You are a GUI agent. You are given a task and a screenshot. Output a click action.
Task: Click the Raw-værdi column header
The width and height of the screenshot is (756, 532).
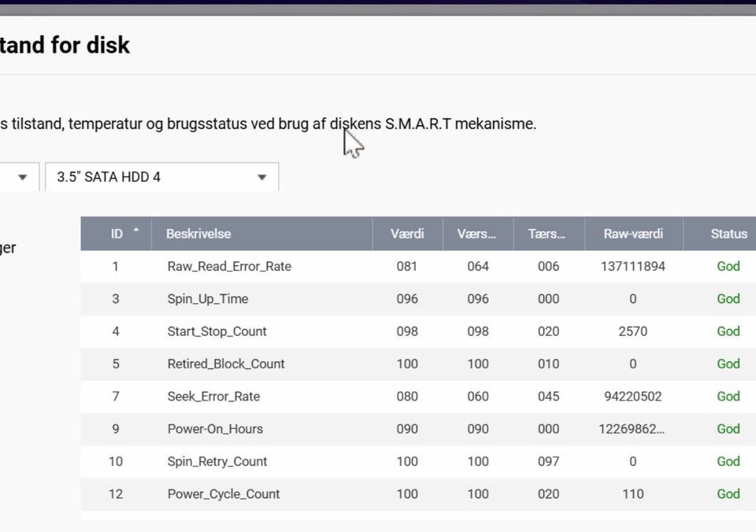tap(633, 234)
